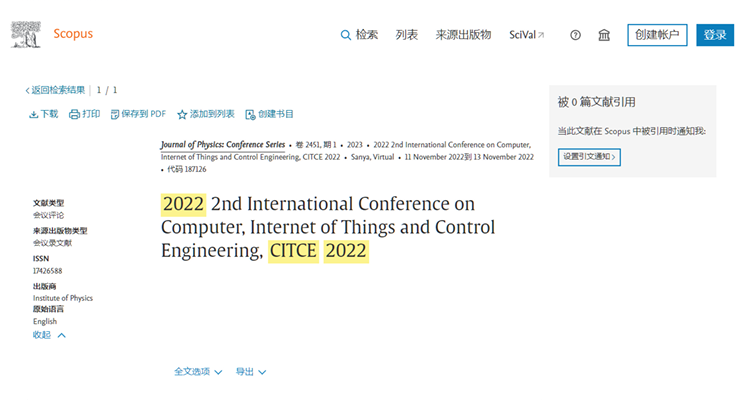
Task: Expand the 全文选项 dropdown
Action: click(198, 372)
